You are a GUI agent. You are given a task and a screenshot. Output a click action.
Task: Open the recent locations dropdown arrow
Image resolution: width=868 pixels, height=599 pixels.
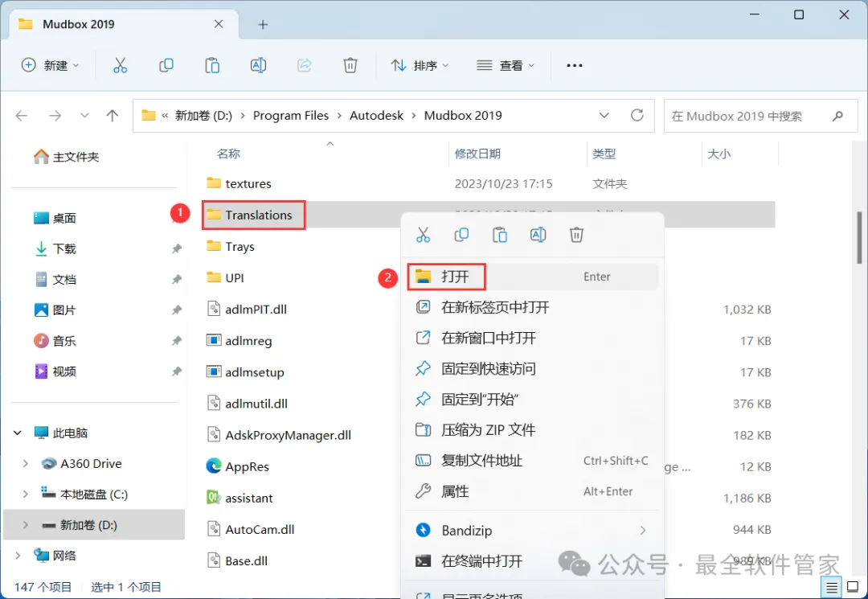[x=84, y=116]
